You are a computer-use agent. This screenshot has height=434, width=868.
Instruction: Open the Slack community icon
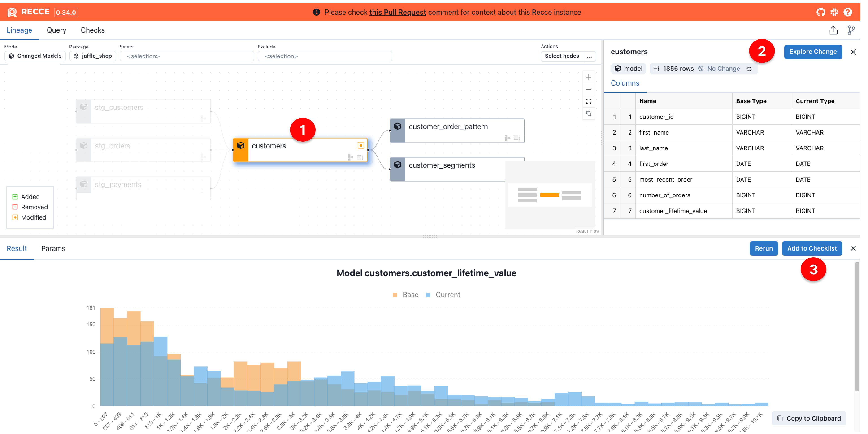pyautogui.click(x=834, y=12)
